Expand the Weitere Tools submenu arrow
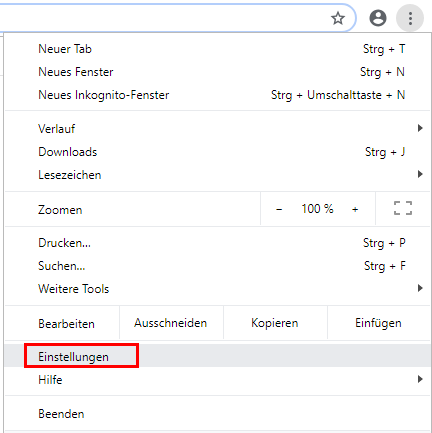The height and width of the screenshot is (433, 432). pyautogui.click(x=420, y=288)
